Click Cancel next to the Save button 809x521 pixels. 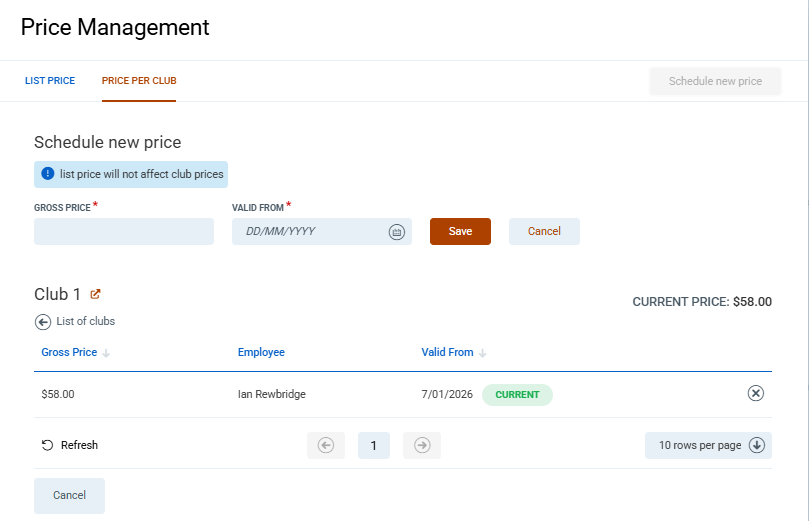pos(544,232)
